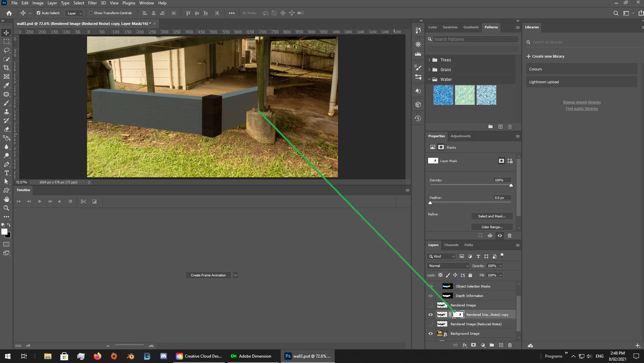Switch to the Adjustments tab
The height and width of the screenshot is (363, 644).
click(460, 136)
